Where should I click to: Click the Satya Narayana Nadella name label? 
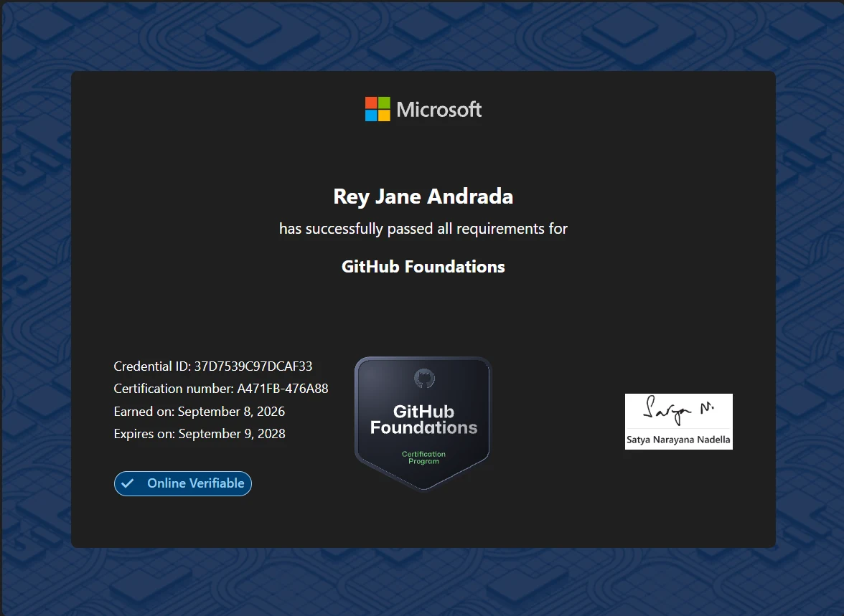coord(678,440)
